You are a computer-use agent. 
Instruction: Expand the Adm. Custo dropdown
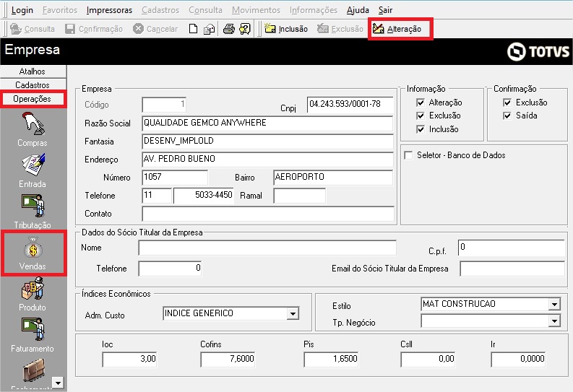[x=293, y=313]
